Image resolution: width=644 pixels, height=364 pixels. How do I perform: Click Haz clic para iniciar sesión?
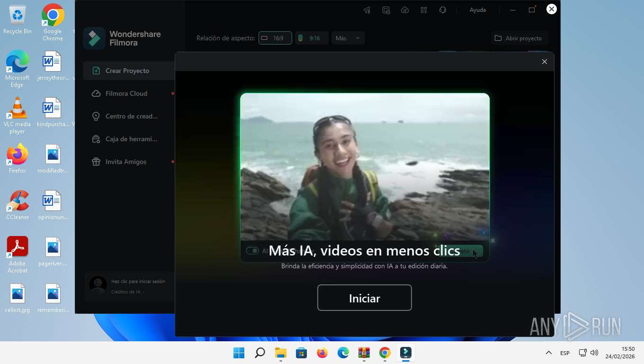pos(138,282)
